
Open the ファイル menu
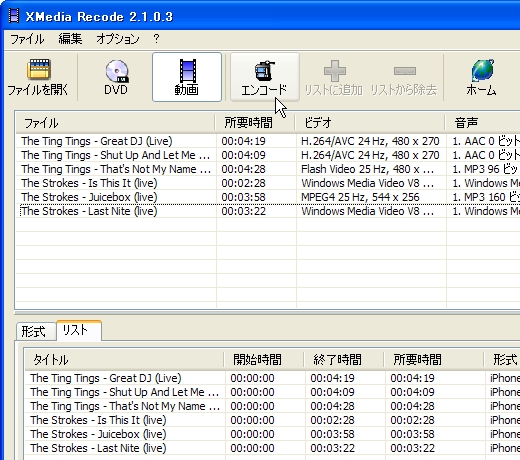pos(27,39)
